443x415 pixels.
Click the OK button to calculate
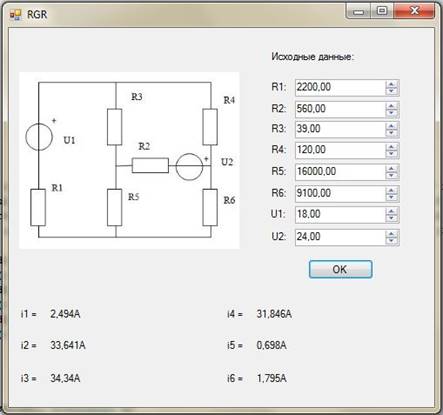pyautogui.click(x=340, y=269)
